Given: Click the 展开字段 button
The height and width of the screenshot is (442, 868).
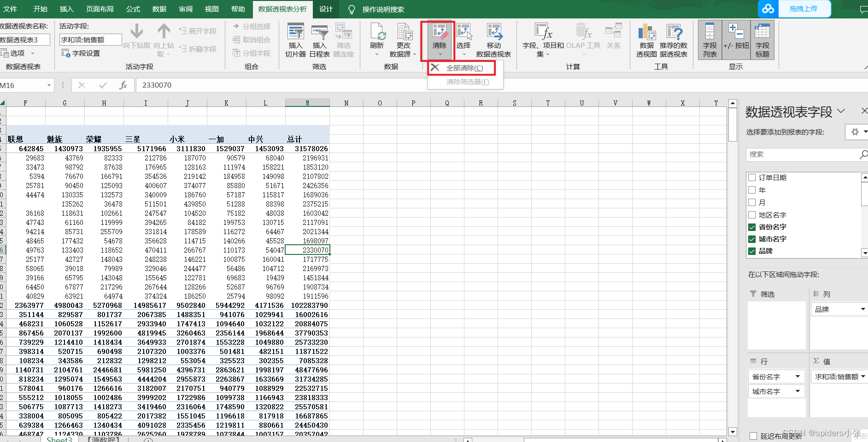Looking at the screenshot, I should (x=197, y=31).
